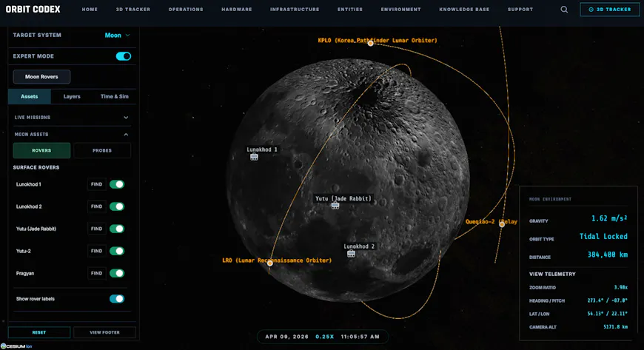Image resolution: width=644 pixels, height=350 pixels.
Task: Open the Infrastructure menu
Action: [x=295, y=10]
